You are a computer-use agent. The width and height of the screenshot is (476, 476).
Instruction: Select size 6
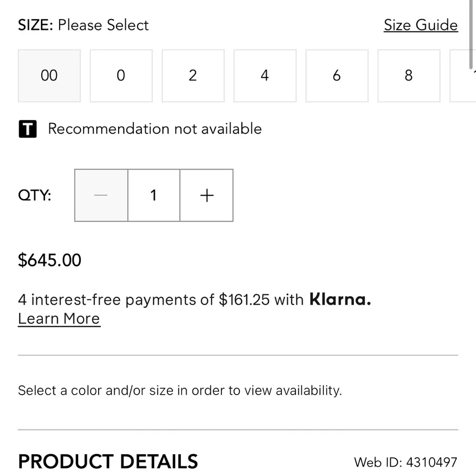[337, 76]
